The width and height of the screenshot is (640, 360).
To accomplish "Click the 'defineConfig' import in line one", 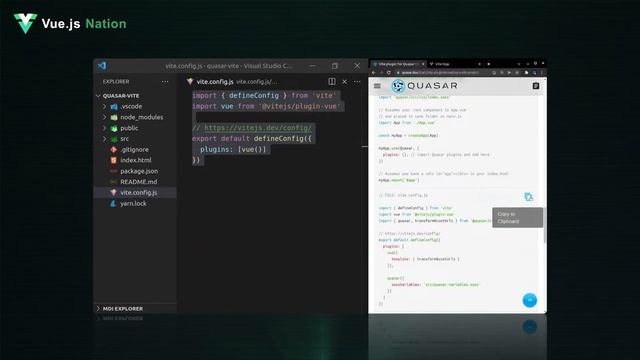I will coord(253,96).
